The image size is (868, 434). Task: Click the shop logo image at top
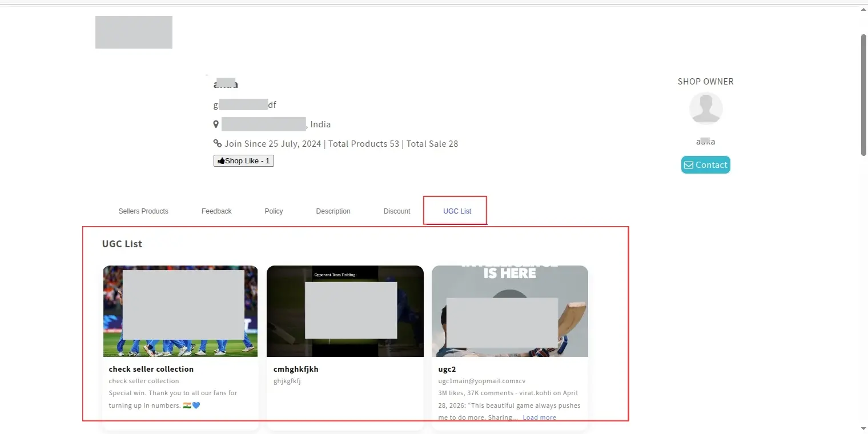(x=134, y=32)
